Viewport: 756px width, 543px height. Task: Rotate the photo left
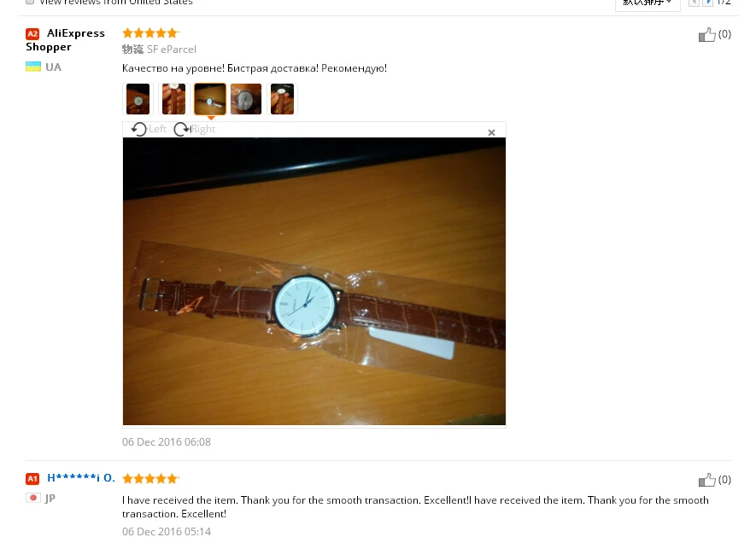click(149, 129)
